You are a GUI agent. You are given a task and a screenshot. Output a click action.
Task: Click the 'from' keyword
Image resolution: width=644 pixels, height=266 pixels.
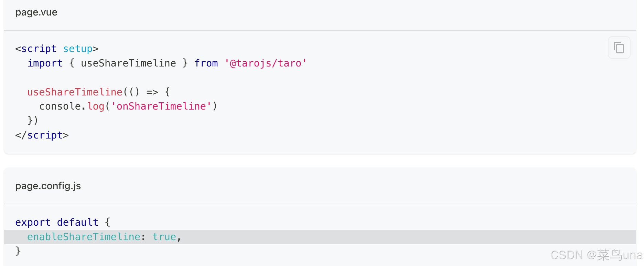pos(206,63)
